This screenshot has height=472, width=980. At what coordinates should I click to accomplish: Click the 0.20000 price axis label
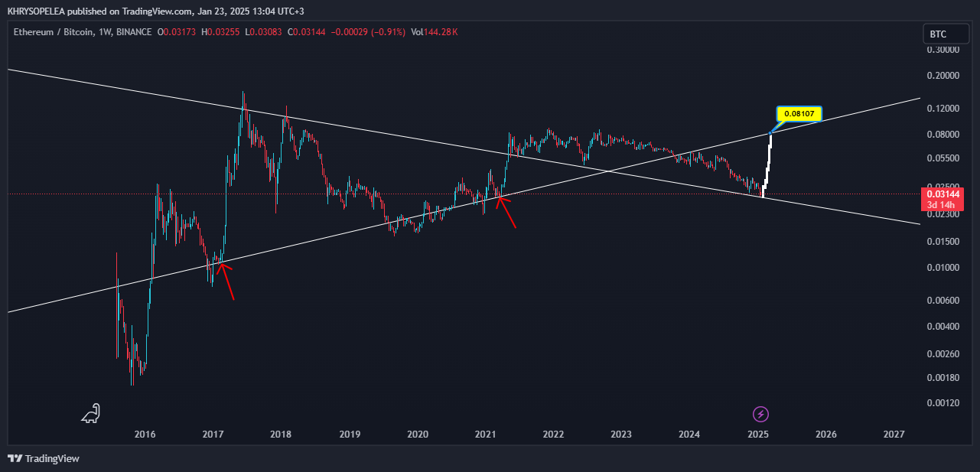tap(943, 76)
